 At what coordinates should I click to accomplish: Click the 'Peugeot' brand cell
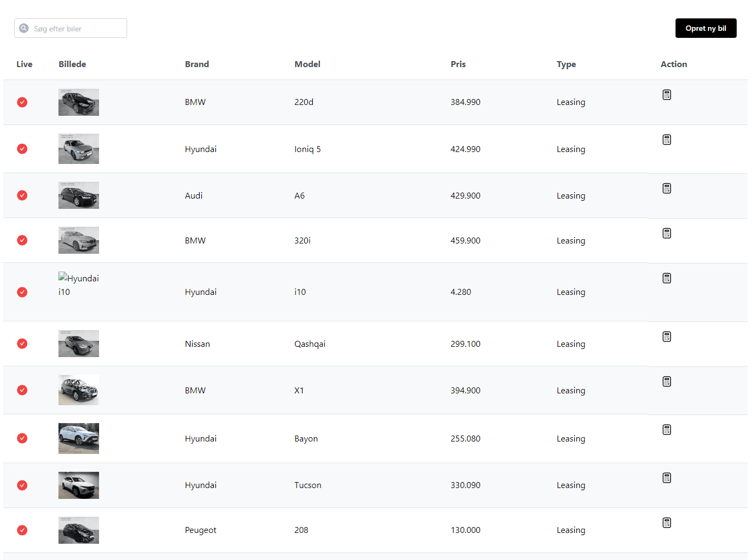tap(201, 530)
